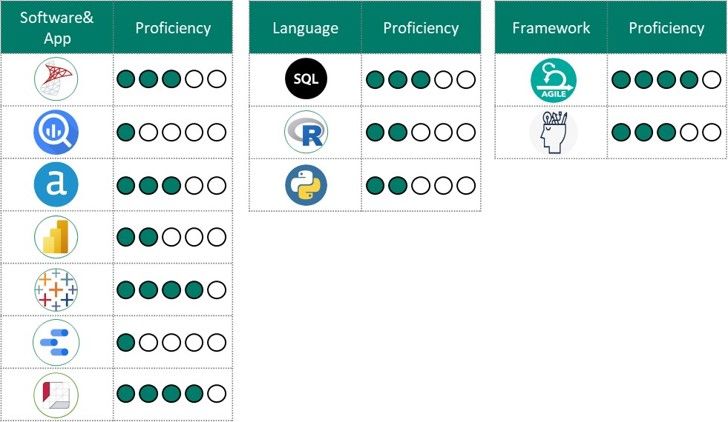
Task: Set Power BI proficiency to third dot
Action: 172,238
